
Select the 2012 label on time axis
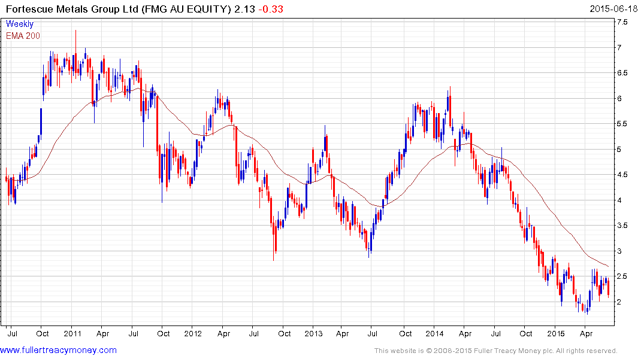[193, 333]
